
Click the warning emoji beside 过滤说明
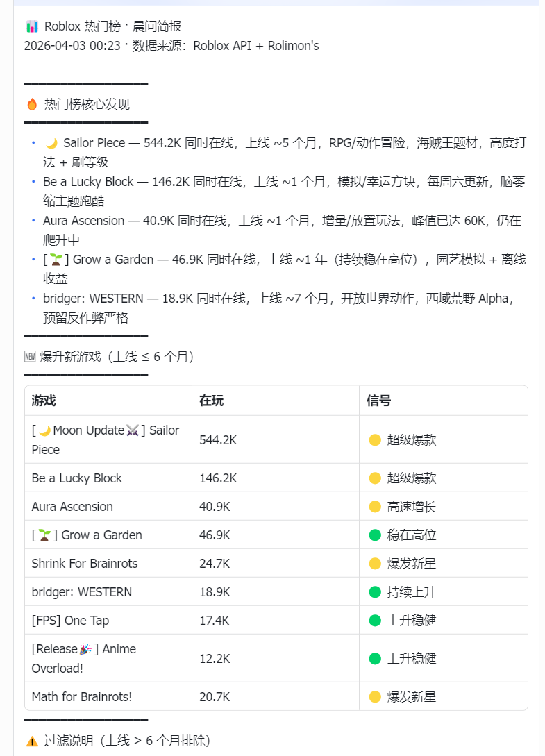tap(32, 741)
